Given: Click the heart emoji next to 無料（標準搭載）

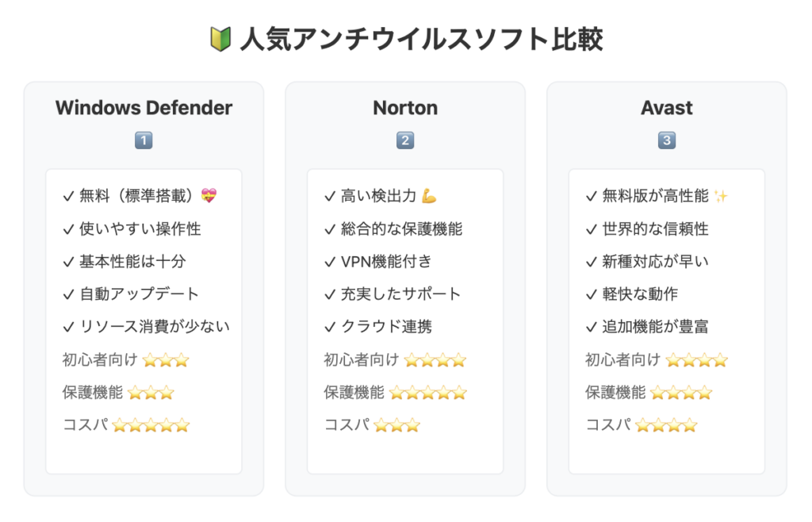Looking at the screenshot, I should 209,196.
